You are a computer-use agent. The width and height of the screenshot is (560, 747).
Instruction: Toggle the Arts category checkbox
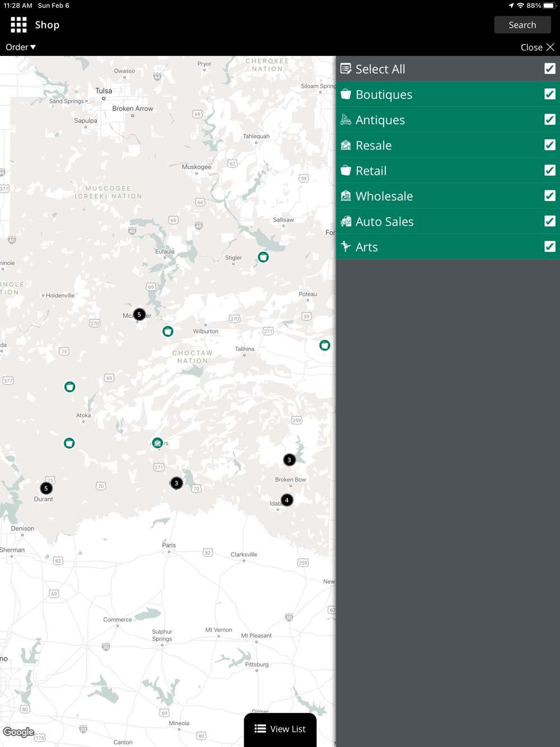pyautogui.click(x=550, y=246)
